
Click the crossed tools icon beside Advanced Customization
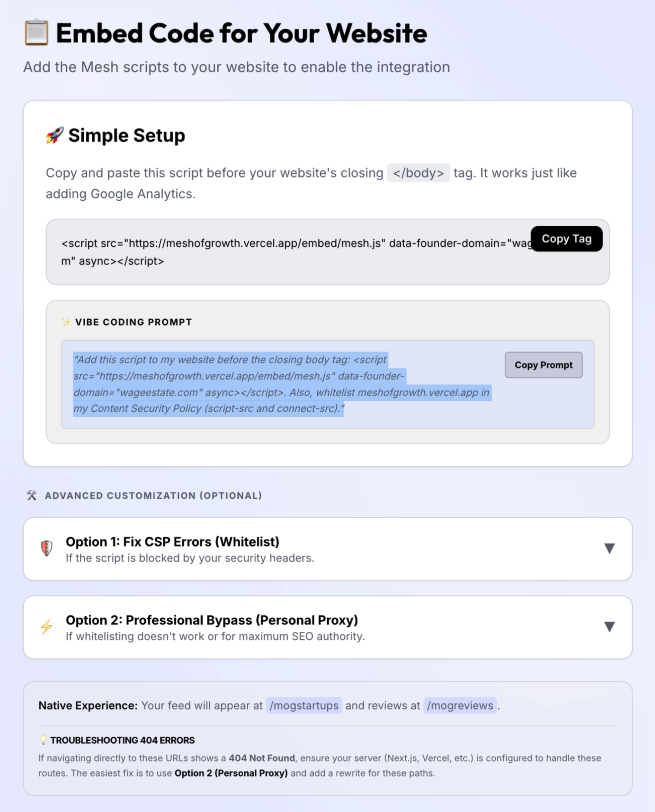(32, 495)
